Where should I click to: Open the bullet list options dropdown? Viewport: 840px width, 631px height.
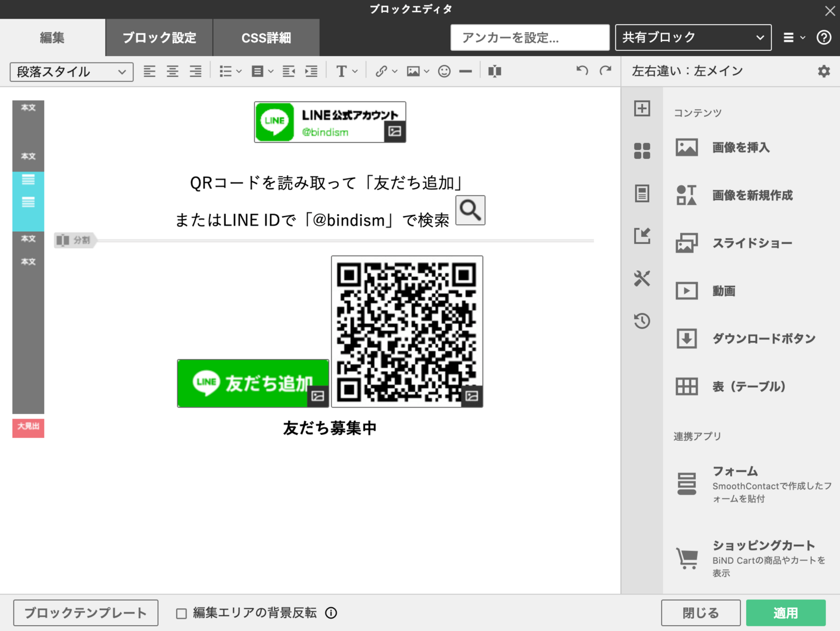230,71
